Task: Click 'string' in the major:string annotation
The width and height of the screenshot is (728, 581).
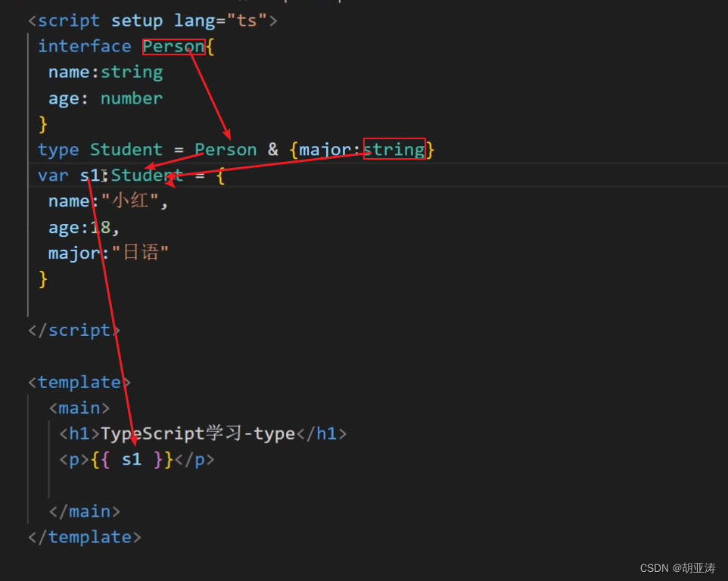Action: pyautogui.click(x=394, y=150)
